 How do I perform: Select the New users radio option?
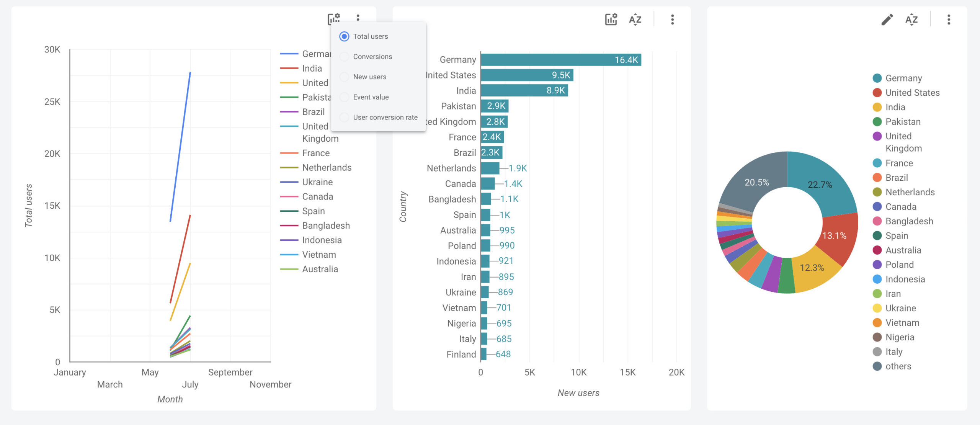coord(344,77)
